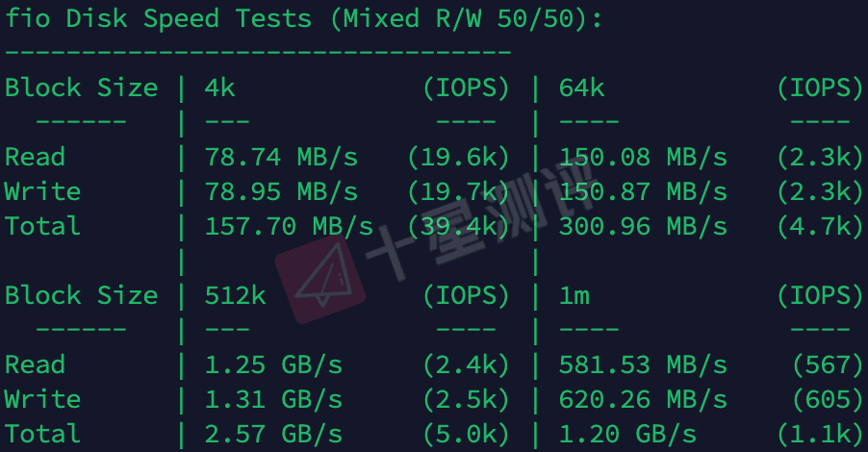Click the 1m read speed 581.53 MB/s
The height and width of the screenshot is (452, 868).
tap(643, 365)
